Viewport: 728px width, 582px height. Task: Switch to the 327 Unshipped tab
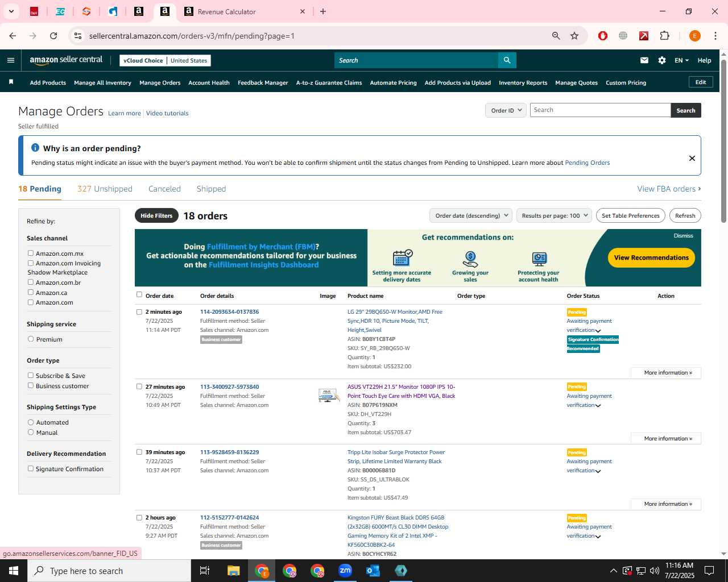tap(105, 189)
